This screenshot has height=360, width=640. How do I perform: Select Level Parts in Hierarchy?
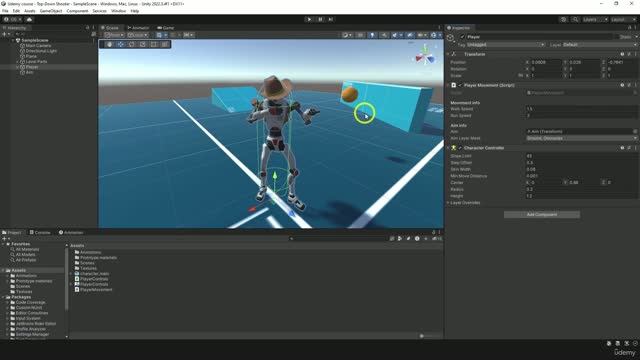click(36, 62)
